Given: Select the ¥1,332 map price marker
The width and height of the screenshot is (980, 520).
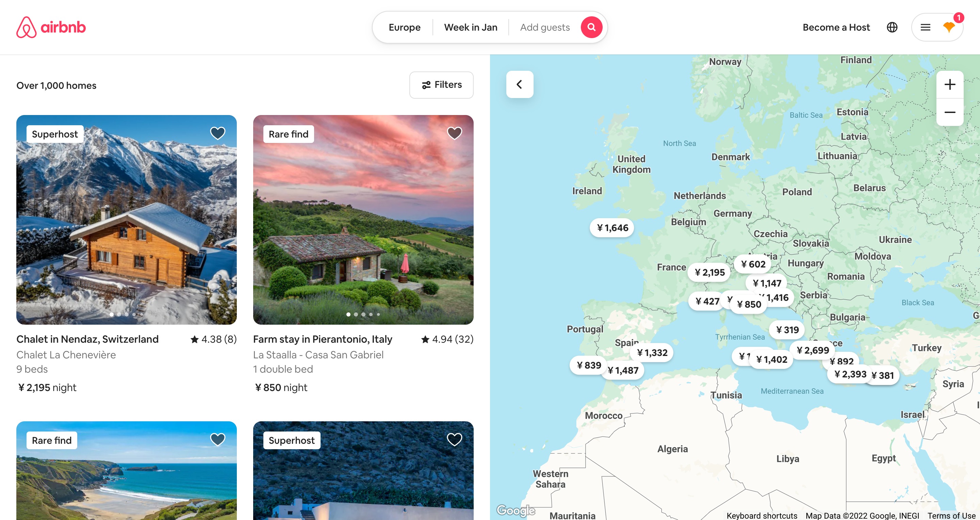Looking at the screenshot, I should [652, 353].
